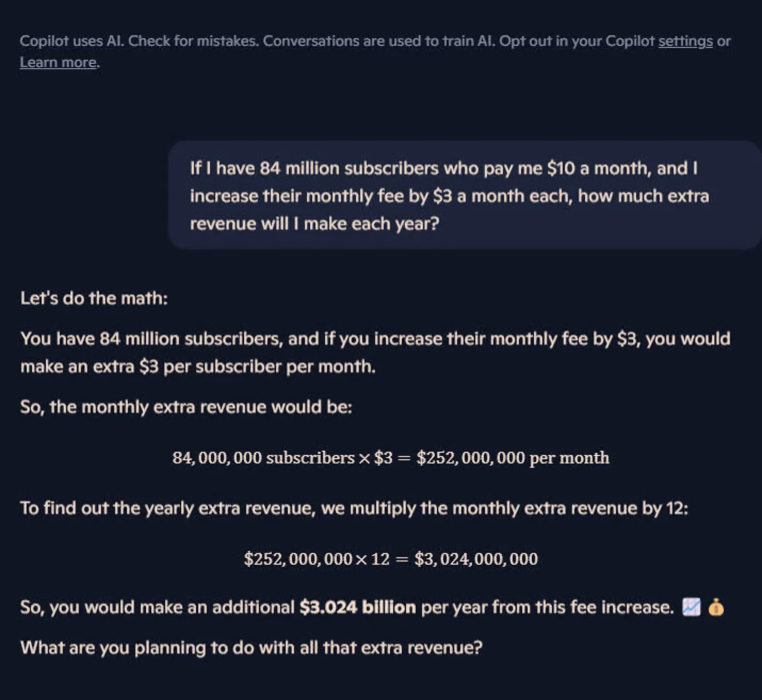Click the Learn more link
This screenshot has width=762, height=700.
coord(58,62)
